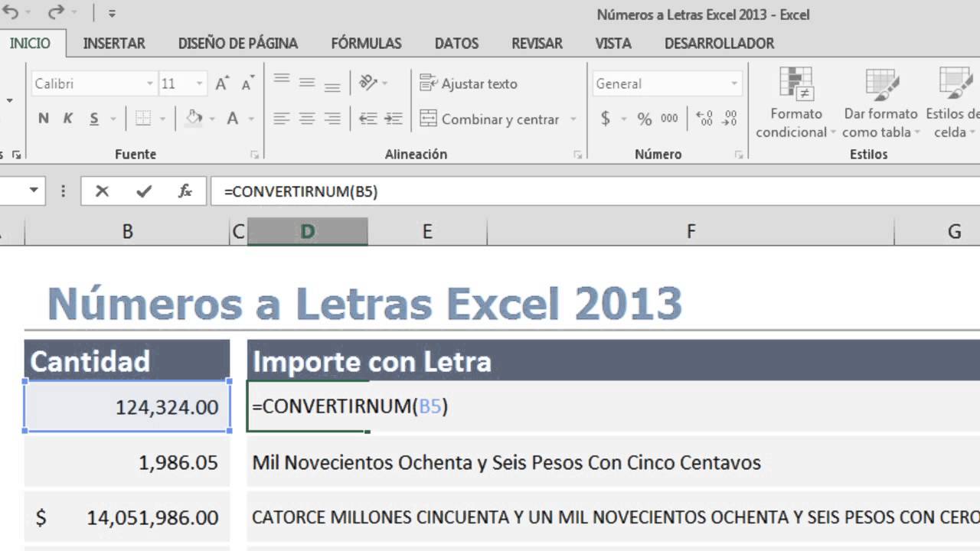Increase decimal places
The height and width of the screenshot is (551, 980).
pos(704,119)
